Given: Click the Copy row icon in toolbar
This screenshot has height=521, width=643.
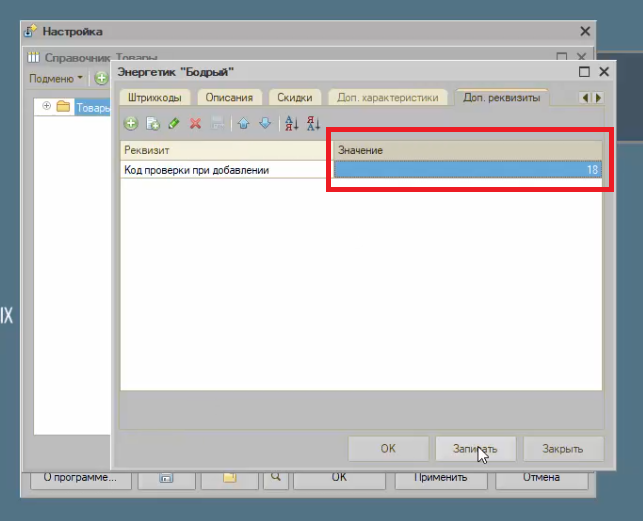Looking at the screenshot, I should point(152,123).
